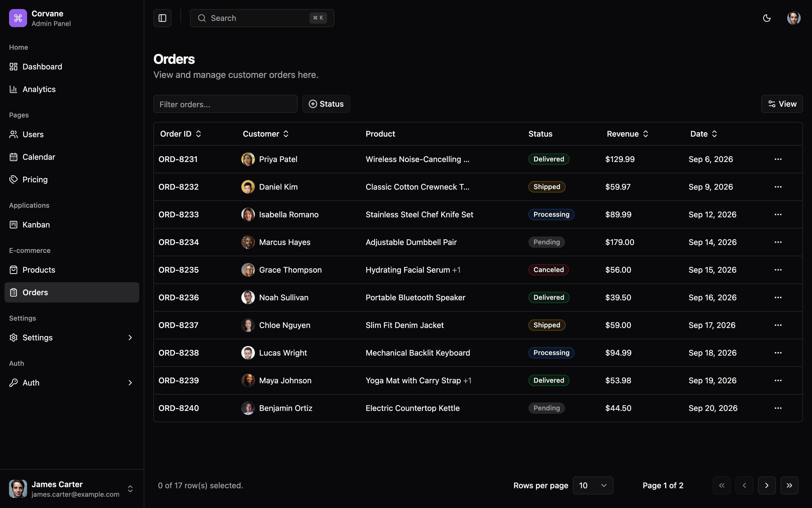Screen dimensions: 812x508
Task: Sort by the Revenue column header
Action: click(627, 134)
